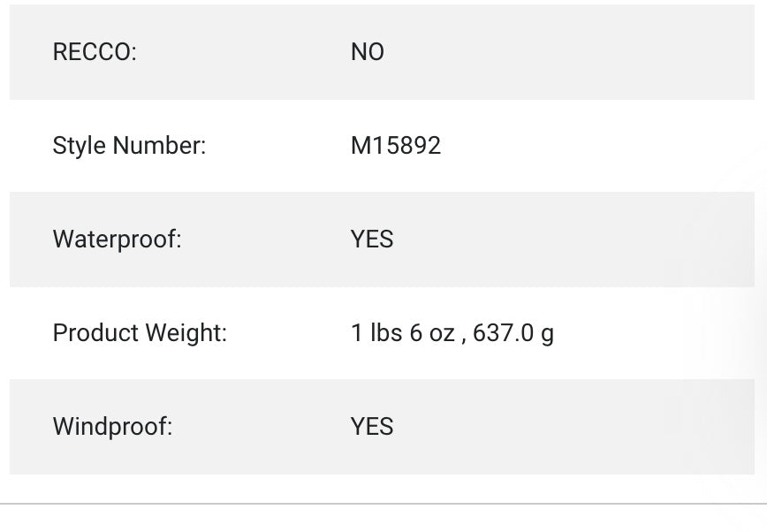Click the digit 6 before oz
This screenshot has width=767, height=532.
pos(416,333)
